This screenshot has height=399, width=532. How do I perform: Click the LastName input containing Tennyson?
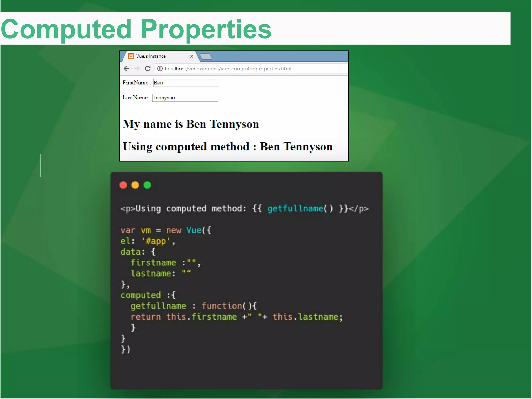185,98
